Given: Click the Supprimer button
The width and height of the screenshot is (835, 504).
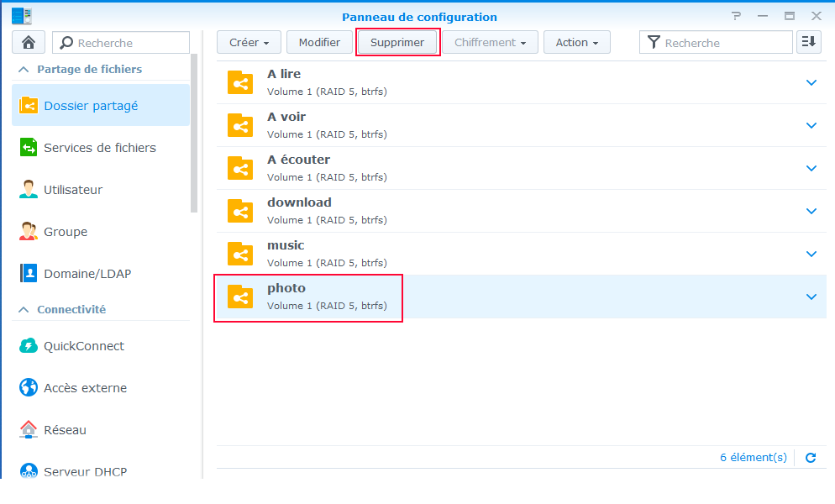Looking at the screenshot, I should click(397, 42).
